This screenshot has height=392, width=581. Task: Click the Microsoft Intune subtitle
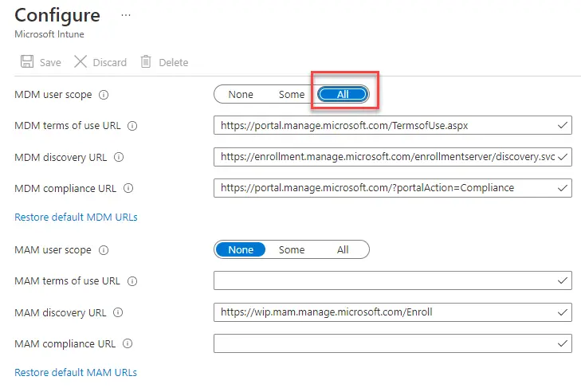(x=49, y=34)
